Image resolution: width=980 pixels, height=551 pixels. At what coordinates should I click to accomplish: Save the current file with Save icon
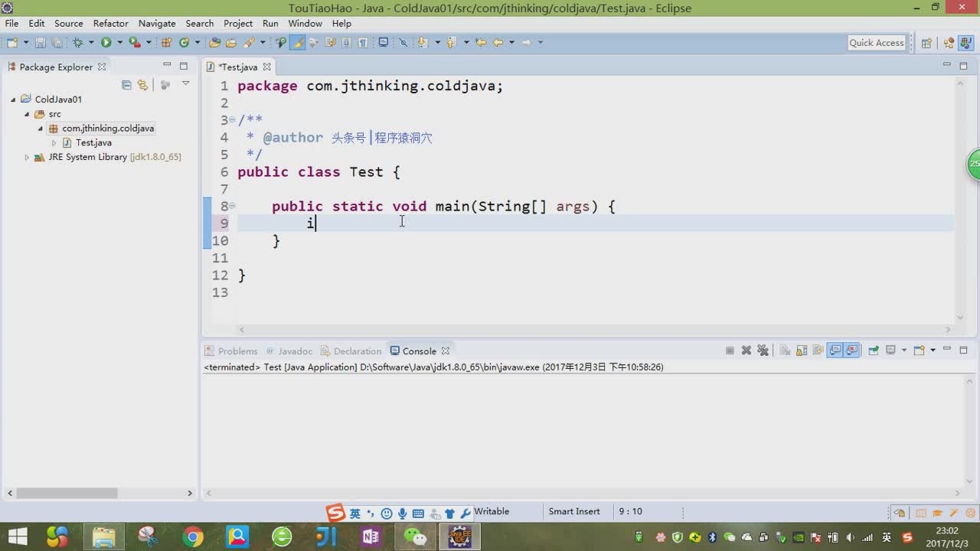point(40,43)
